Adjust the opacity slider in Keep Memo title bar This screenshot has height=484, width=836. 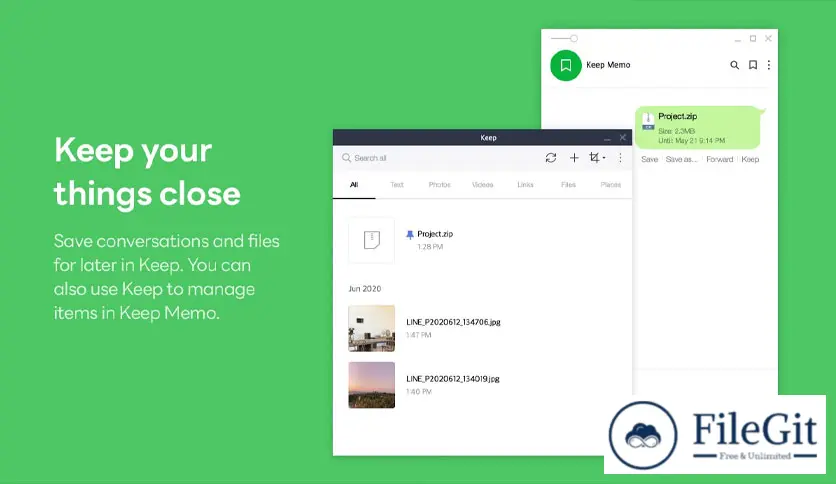[565, 38]
